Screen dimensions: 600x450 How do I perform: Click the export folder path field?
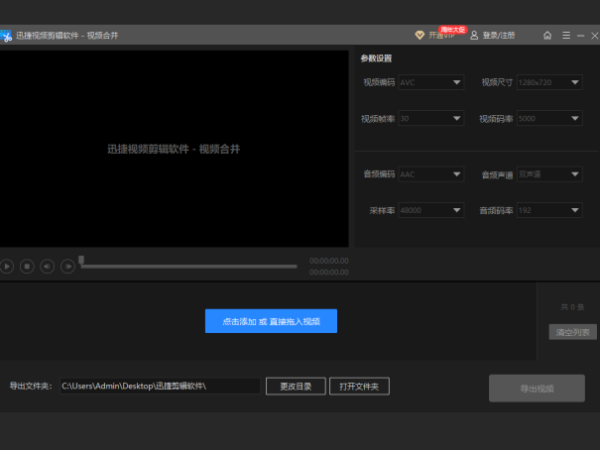[159, 386]
